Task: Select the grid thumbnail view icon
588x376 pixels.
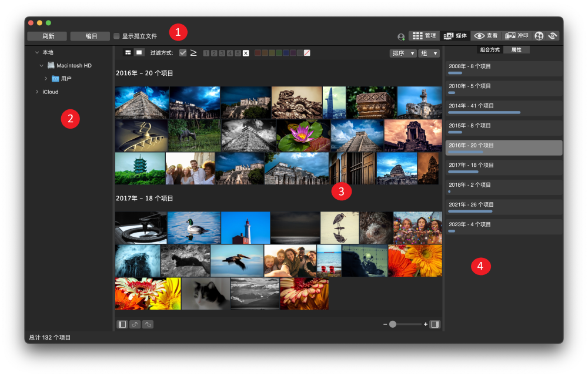Action: point(128,53)
